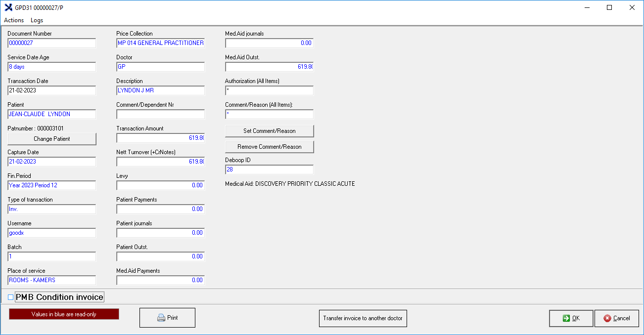Click the Comment/Reason (All Items) text box
This screenshot has width=644, height=335.
coord(269,114)
